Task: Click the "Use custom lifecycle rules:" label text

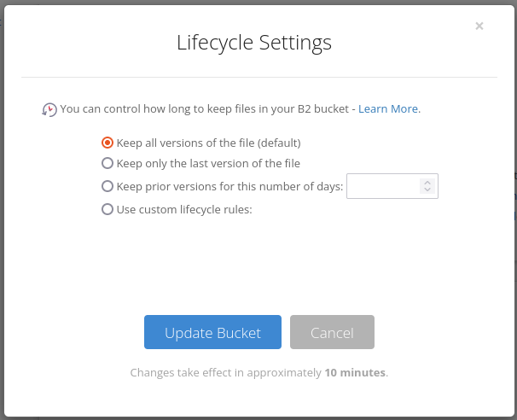Action: click(184, 209)
